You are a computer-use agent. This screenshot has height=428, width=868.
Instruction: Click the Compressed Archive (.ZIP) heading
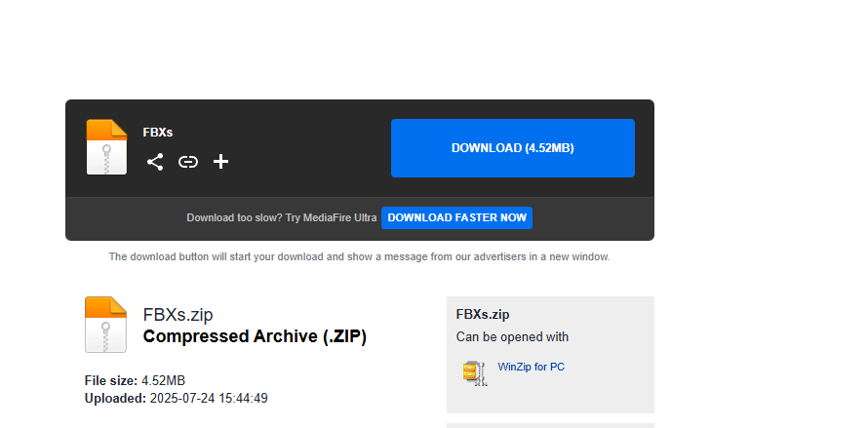click(255, 336)
